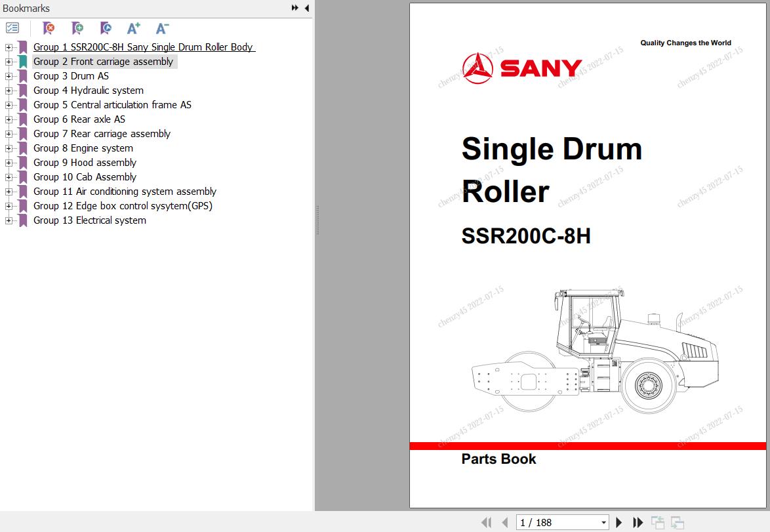
Task: Open bookmark Group 3 Drum AS
Action: (x=71, y=76)
